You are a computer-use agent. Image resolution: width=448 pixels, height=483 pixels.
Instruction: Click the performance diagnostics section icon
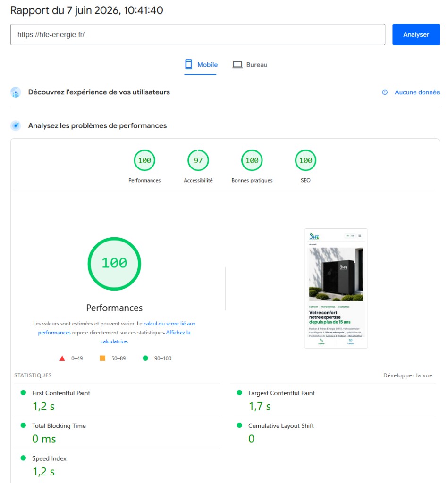click(16, 125)
